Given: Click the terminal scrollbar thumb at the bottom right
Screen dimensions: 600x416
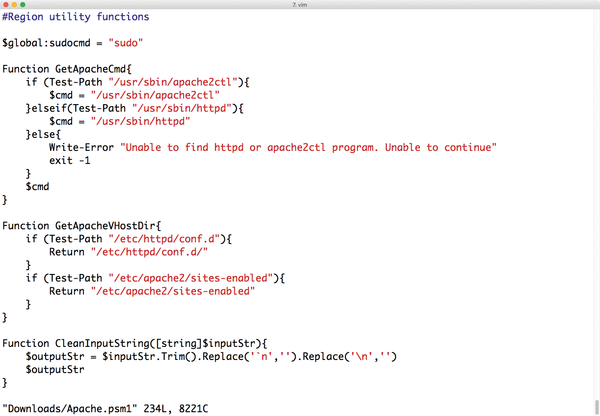Looking at the screenshot, I should click(597, 407).
